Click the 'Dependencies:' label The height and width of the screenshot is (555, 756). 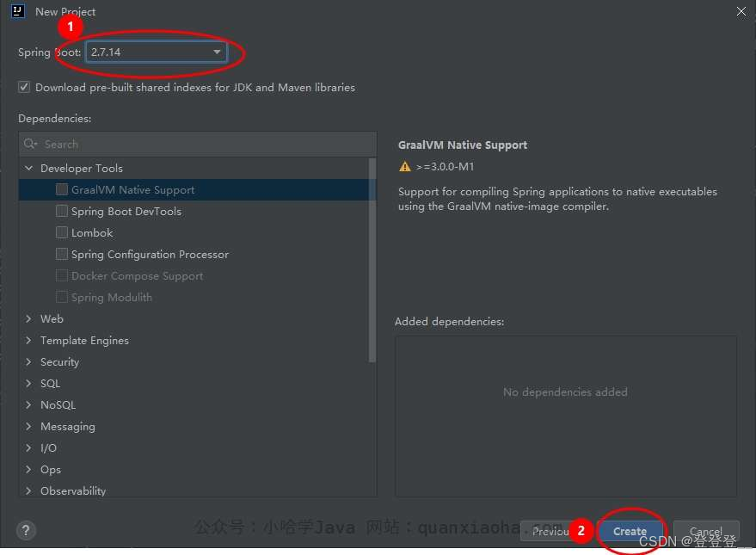pos(54,118)
